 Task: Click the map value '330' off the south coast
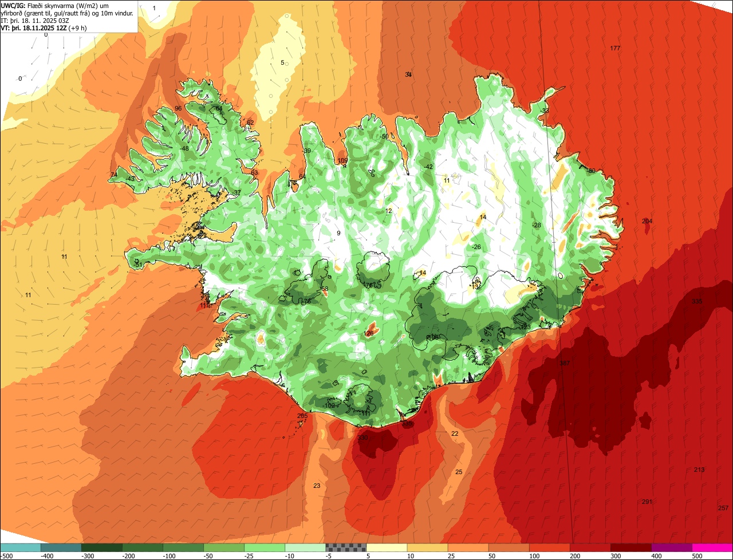(362, 437)
